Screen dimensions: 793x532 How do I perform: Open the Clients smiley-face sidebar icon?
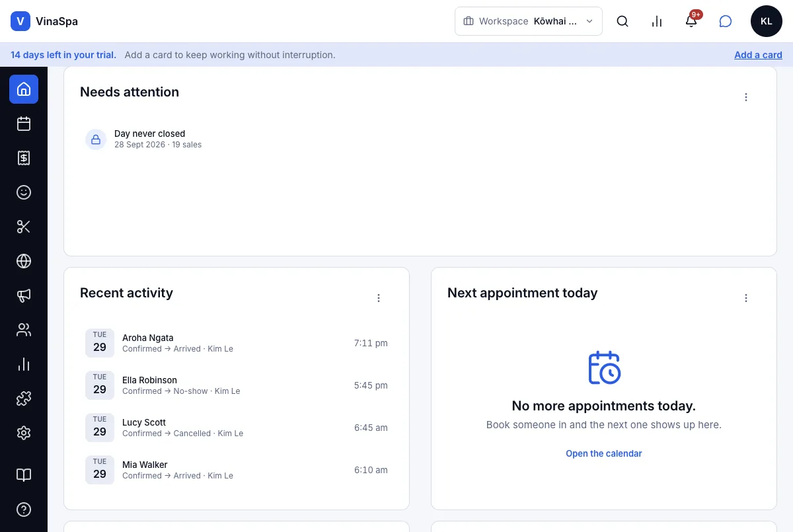click(x=24, y=192)
